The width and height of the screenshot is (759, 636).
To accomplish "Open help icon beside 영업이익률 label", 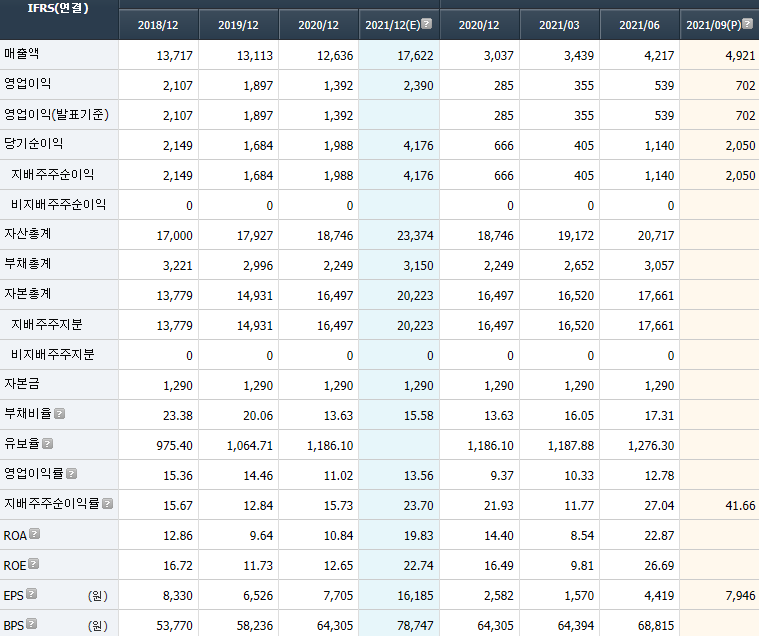I will click(72, 473).
